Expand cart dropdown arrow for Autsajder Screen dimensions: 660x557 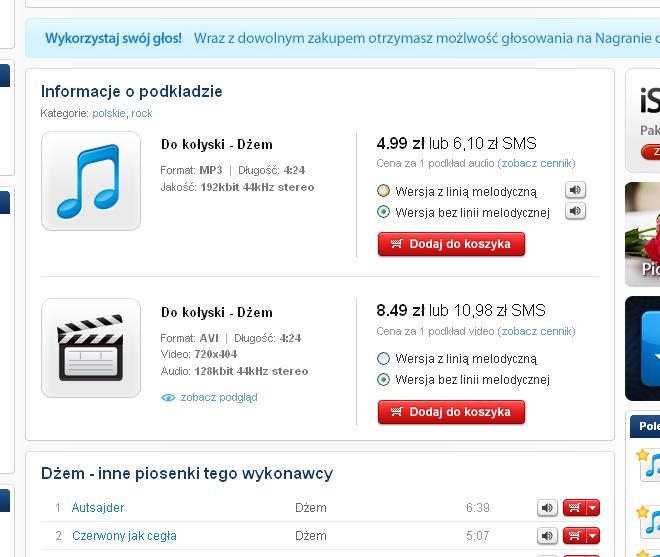point(592,508)
